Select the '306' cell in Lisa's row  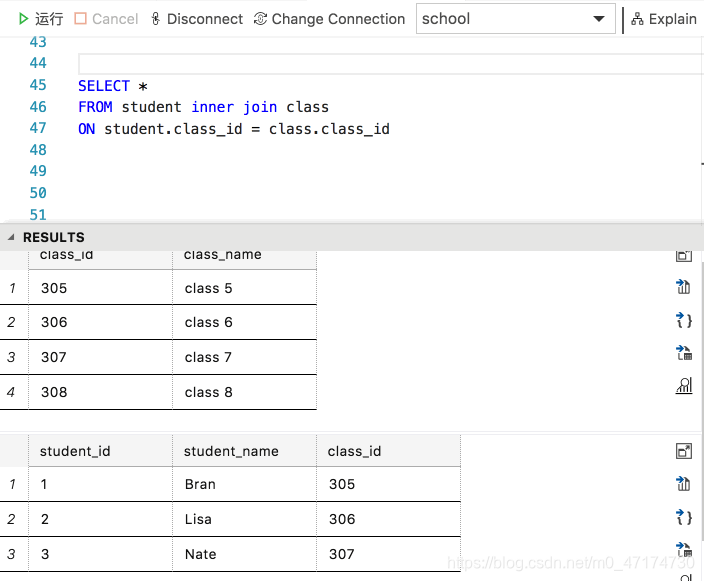[389, 519]
